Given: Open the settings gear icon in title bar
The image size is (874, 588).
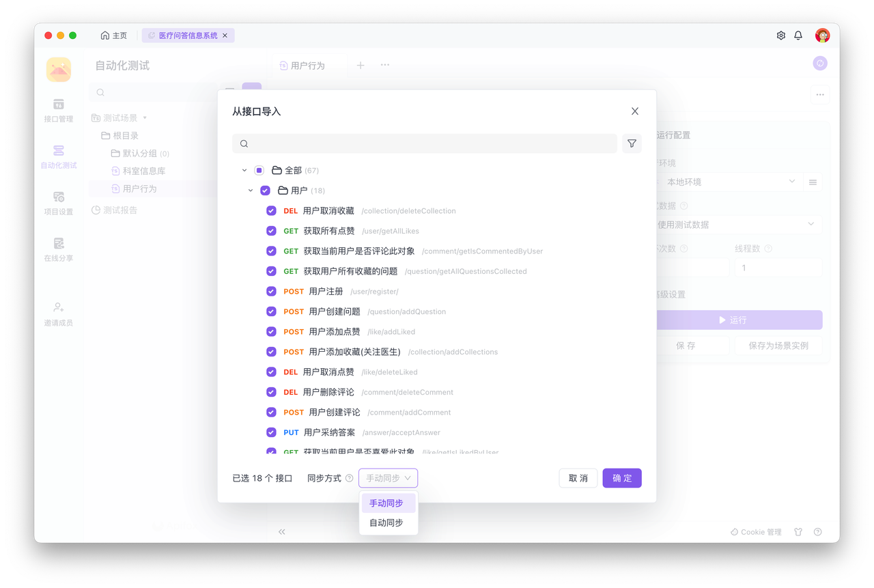Looking at the screenshot, I should tap(781, 36).
